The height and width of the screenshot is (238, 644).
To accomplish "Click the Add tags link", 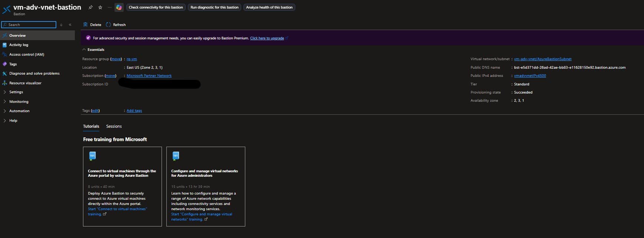I will click(134, 110).
